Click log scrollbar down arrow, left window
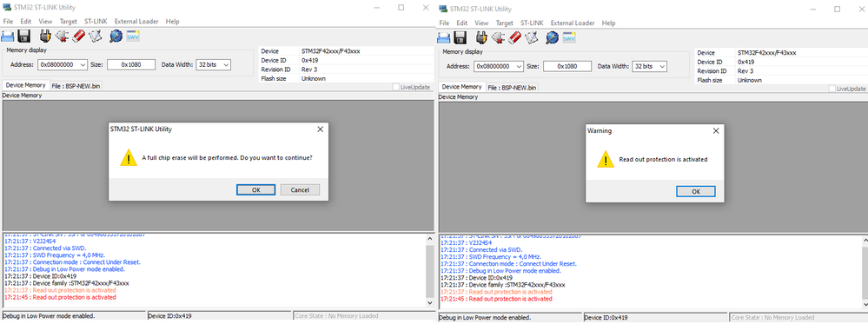 point(430,303)
